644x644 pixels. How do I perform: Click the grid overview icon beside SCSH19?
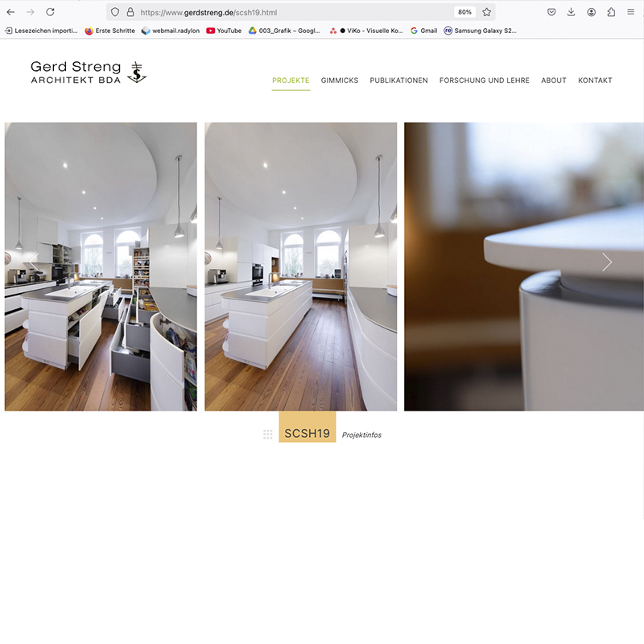268,435
